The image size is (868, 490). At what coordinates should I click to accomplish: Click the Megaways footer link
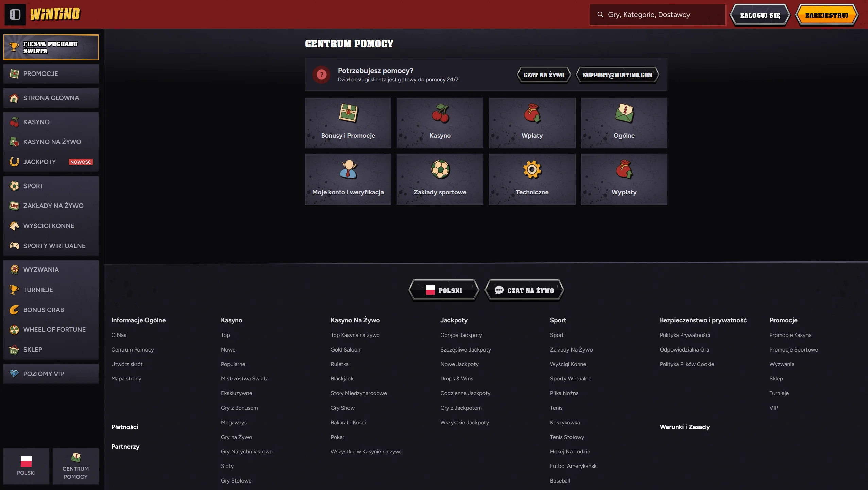(234, 422)
